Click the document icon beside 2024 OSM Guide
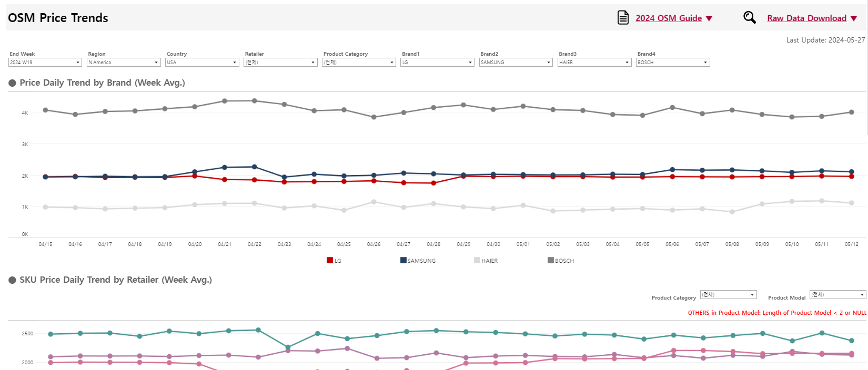 pyautogui.click(x=623, y=18)
